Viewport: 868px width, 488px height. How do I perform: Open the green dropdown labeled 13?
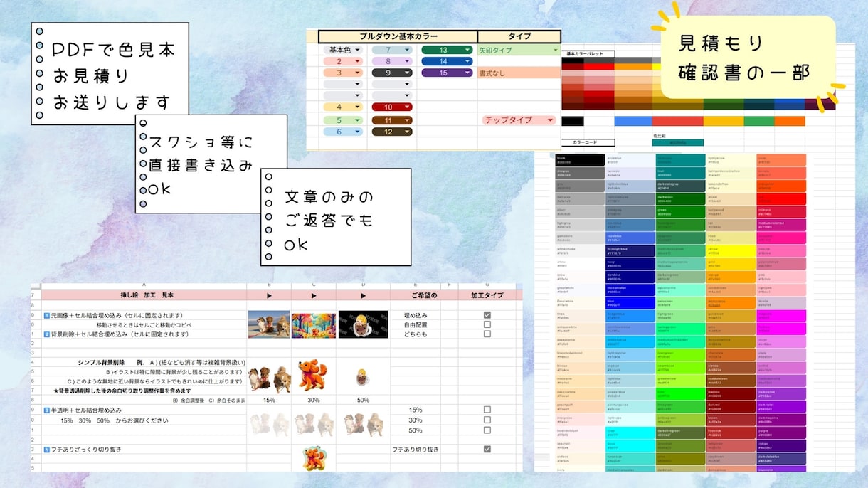(447, 50)
